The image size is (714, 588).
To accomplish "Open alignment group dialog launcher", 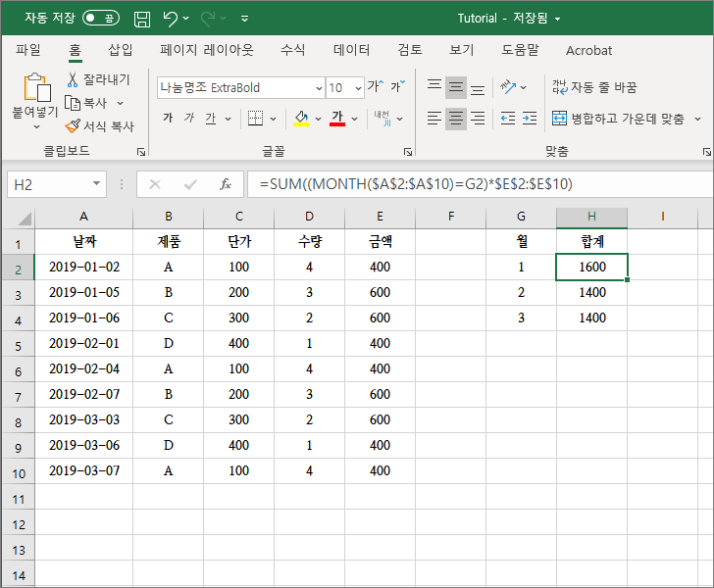I will click(707, 152).
